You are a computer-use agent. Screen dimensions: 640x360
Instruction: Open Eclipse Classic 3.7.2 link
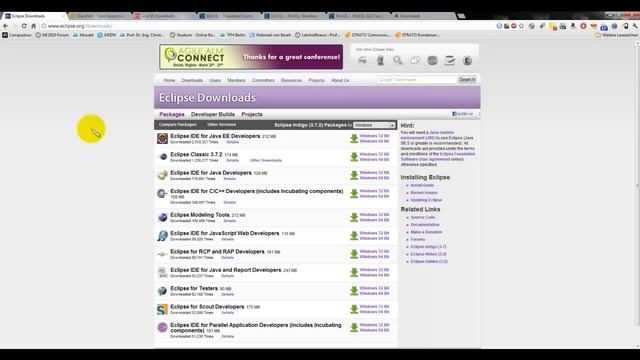point(196,154)
